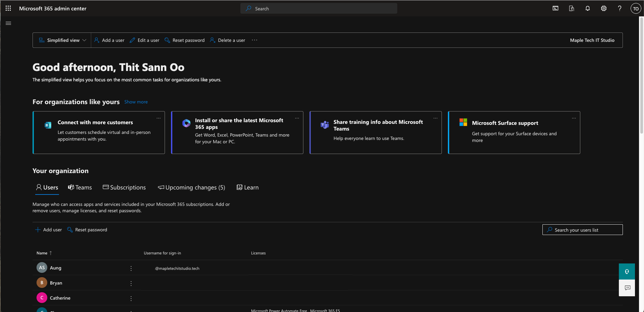644x312 pixels.
Task: Open Cloud Shell icon in header
Action: click(555, 8)
